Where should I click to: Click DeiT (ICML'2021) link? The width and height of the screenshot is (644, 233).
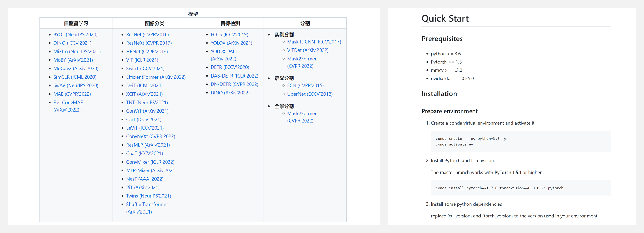coord(144,85)
